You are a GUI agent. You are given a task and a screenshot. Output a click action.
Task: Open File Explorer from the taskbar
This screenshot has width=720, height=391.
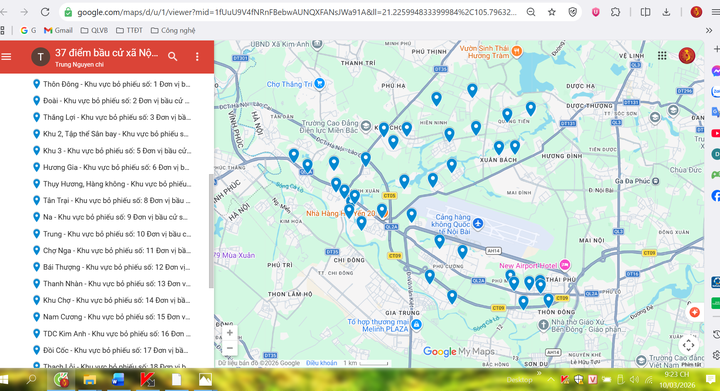click(x=90, y=380)
